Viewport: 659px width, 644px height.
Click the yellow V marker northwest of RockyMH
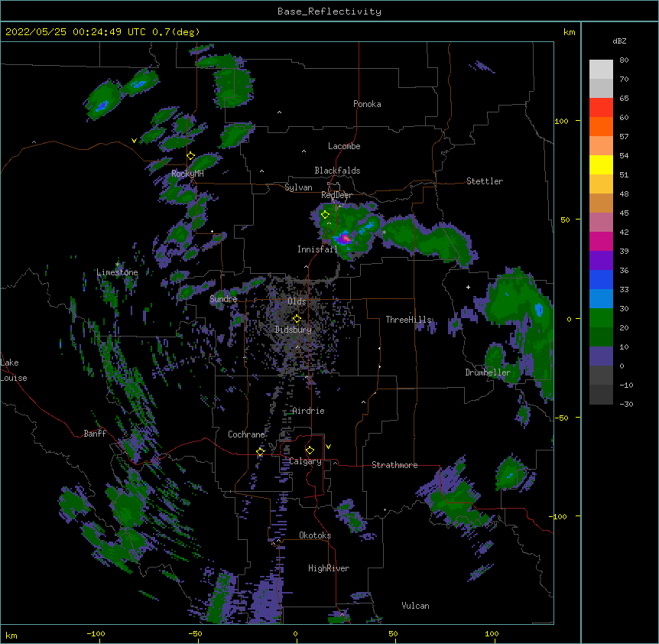(134, 141)
